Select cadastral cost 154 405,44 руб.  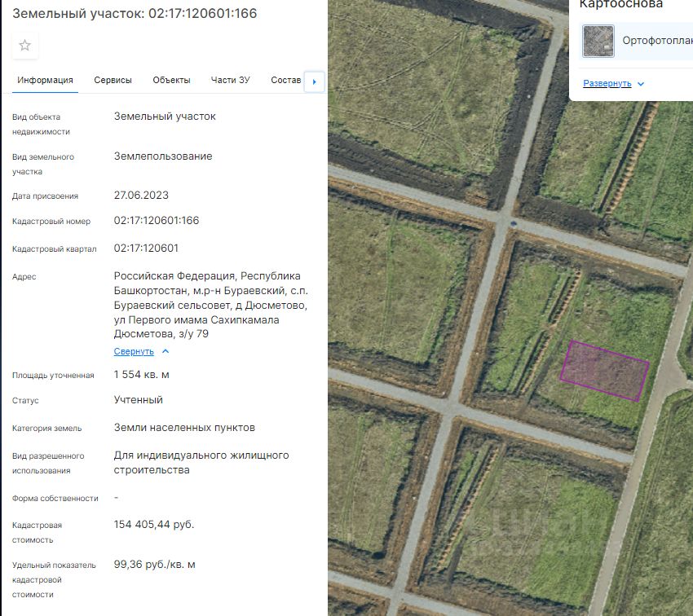point(154,524)
